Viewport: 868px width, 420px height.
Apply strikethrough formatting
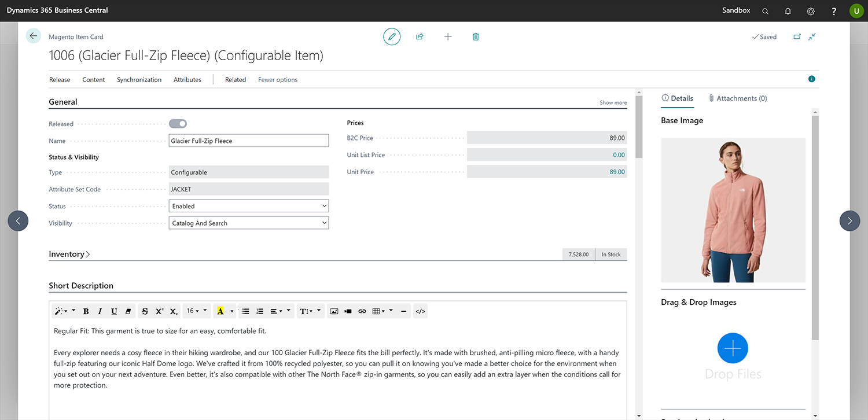point(145,311)
